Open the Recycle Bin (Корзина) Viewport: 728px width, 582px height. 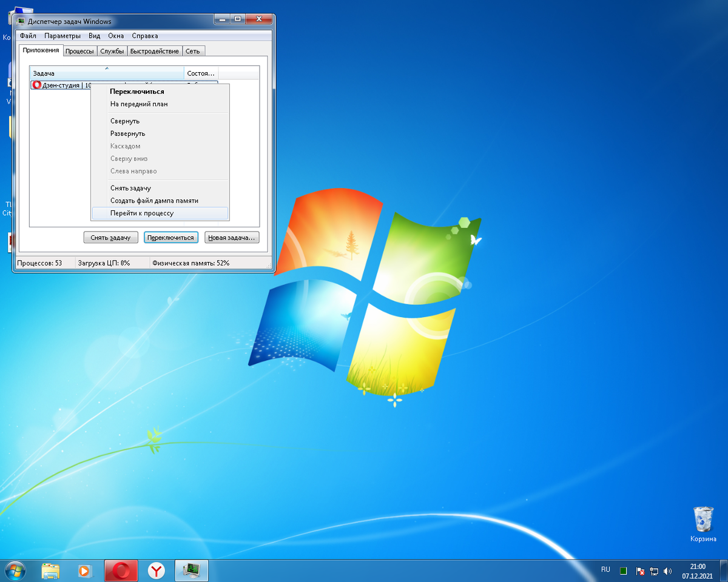(x=703, y=525)
